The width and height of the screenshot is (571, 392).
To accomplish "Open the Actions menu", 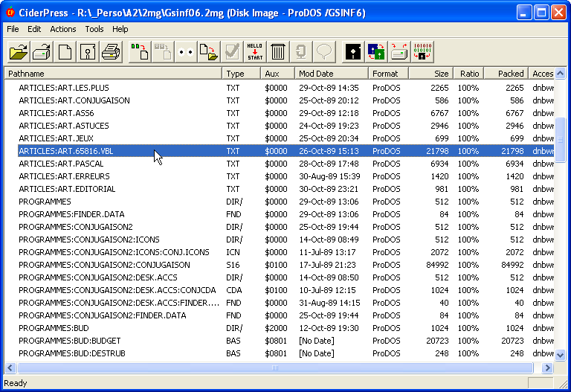I will pos(63,29).
